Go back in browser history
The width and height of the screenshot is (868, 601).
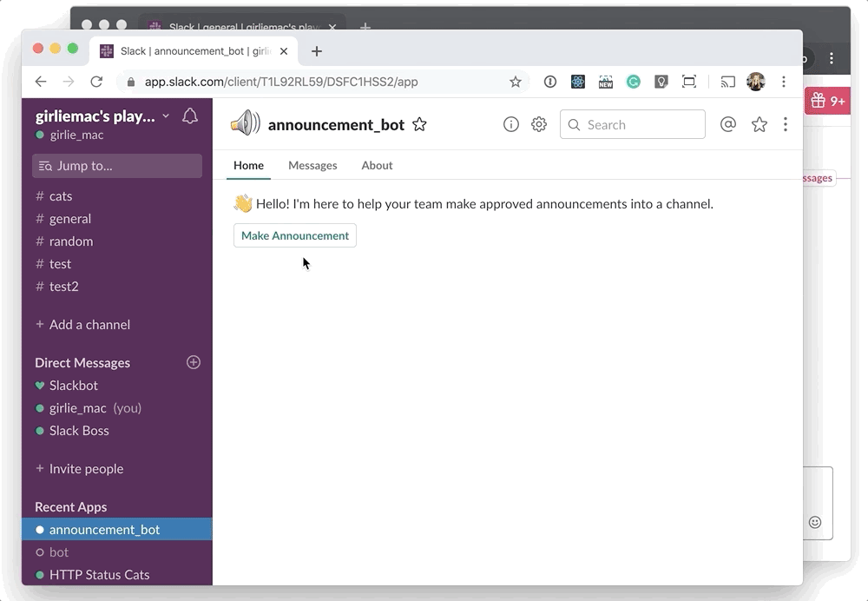[x=41, y=82]
